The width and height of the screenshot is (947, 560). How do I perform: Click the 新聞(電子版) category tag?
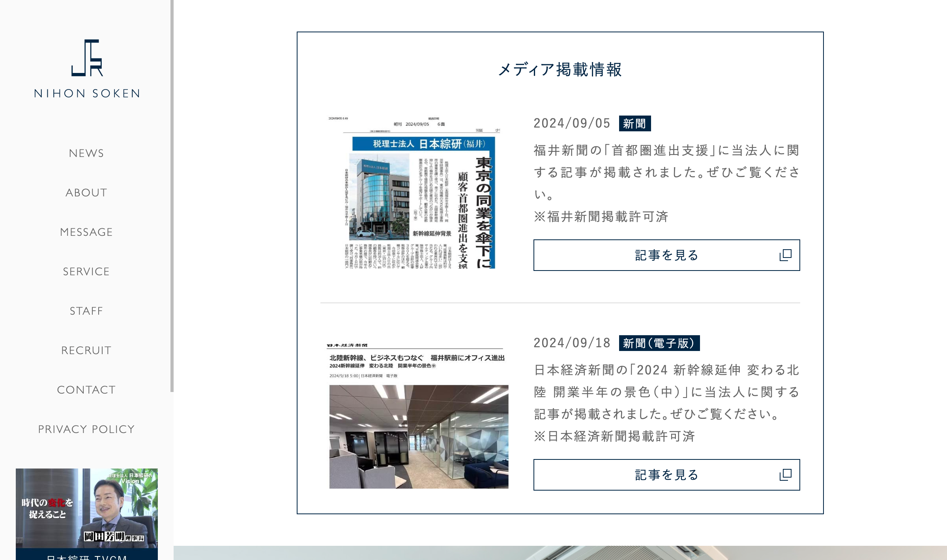659,343
